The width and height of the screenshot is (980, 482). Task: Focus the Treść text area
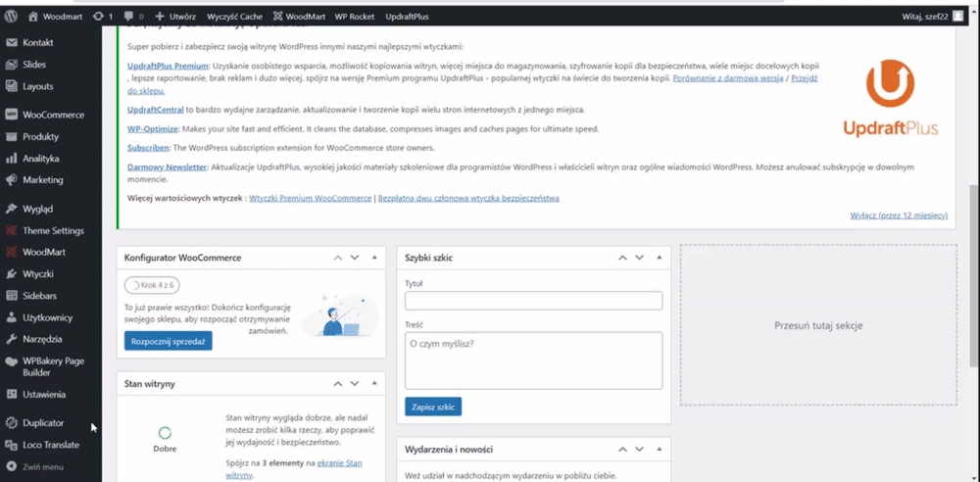(533, 361)
